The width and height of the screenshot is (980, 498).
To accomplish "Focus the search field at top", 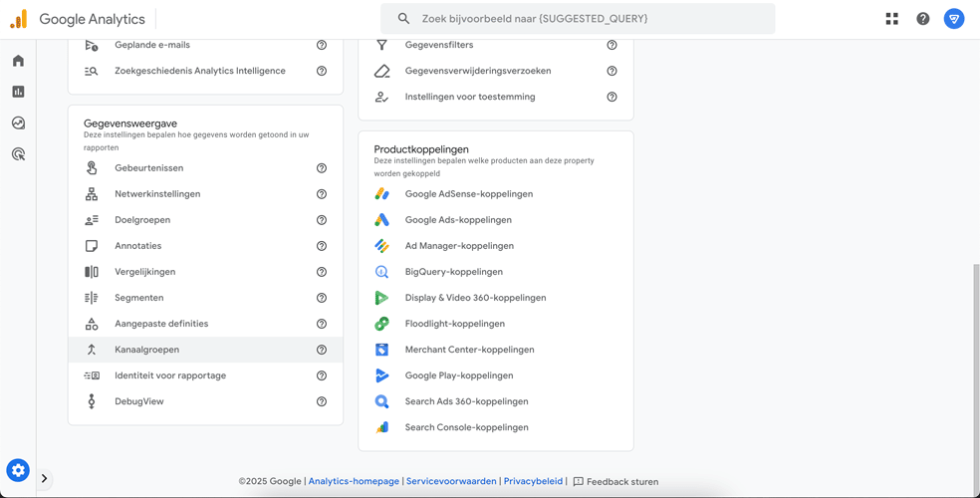I will [578, 19].
